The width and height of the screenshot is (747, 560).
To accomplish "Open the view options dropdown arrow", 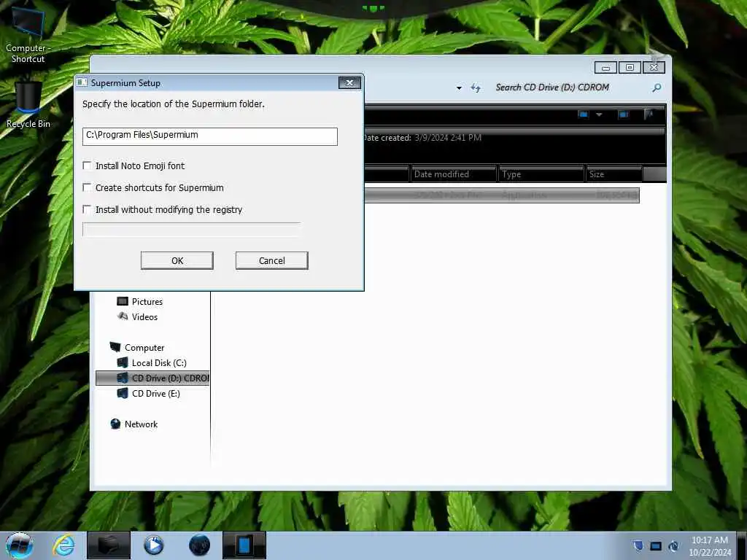I will pyautogui.click(x=599, y=114).
